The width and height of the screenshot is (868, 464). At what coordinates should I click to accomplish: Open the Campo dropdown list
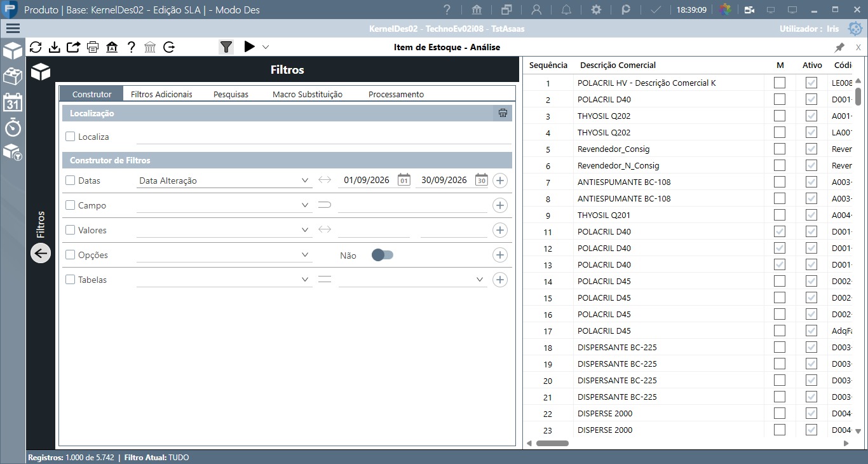(x=225, y=205)
